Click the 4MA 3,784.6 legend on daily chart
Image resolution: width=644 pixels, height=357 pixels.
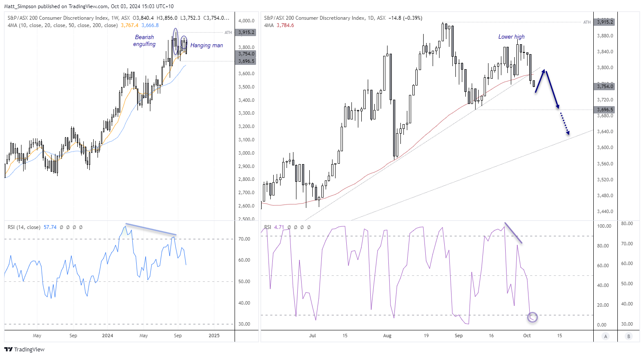(x=279, y=25)
